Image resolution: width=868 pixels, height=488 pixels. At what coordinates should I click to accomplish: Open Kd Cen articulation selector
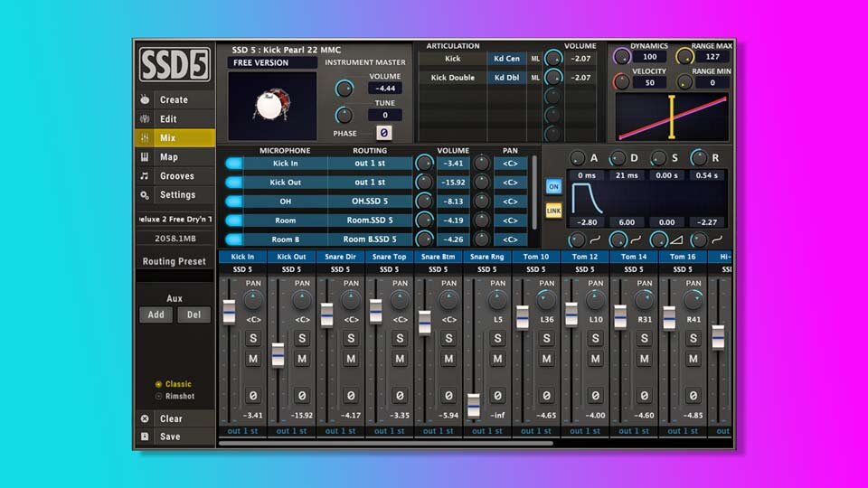(506, 59)
